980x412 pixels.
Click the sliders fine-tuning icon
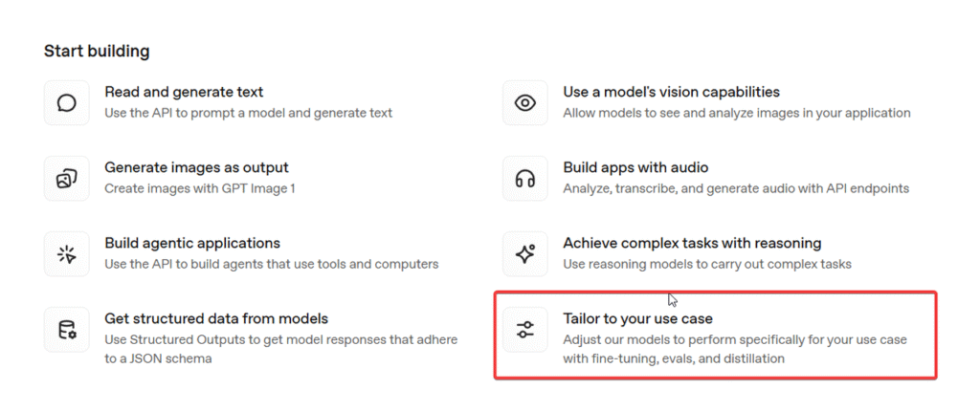pos(525,330)
